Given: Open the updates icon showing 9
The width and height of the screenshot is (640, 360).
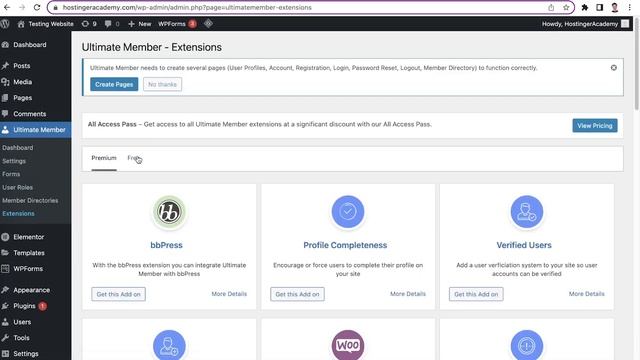Looking at the screenshot, I should tap(89, 24).
